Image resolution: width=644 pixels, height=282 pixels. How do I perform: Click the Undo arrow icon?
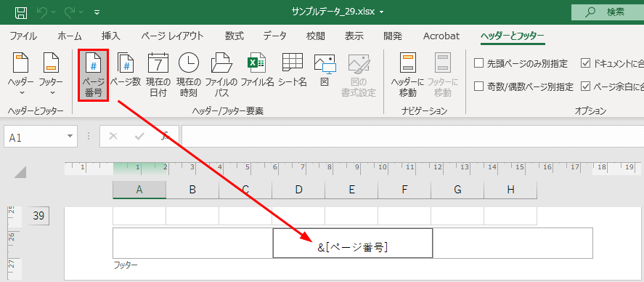[x=43, y=12]
